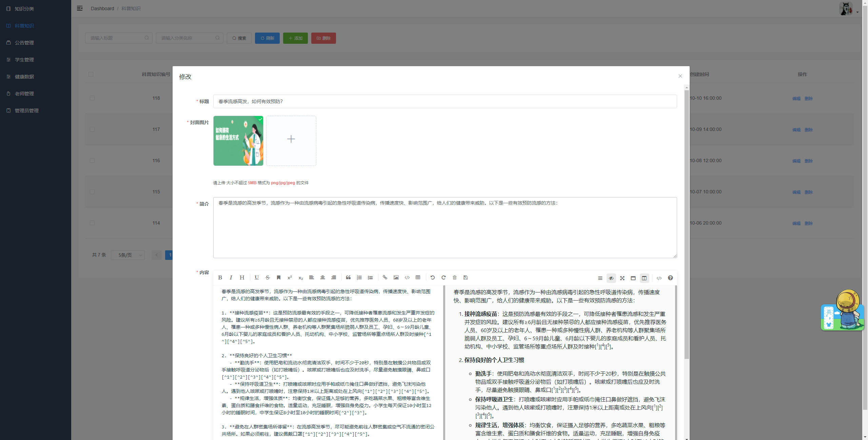Toggle bold formatting in the content editor
Screen dimensions: 868x440
pyautogui.click(x=220, y=278)
